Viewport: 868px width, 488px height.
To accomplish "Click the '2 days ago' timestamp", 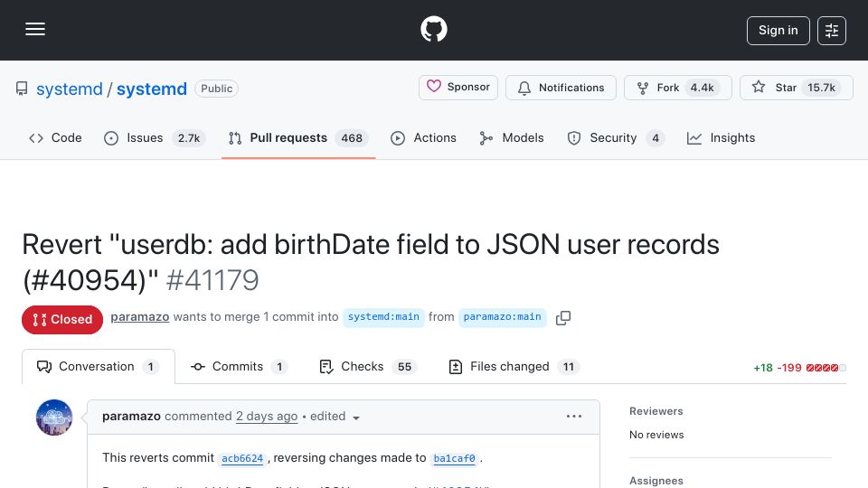I will pos(267,416).
